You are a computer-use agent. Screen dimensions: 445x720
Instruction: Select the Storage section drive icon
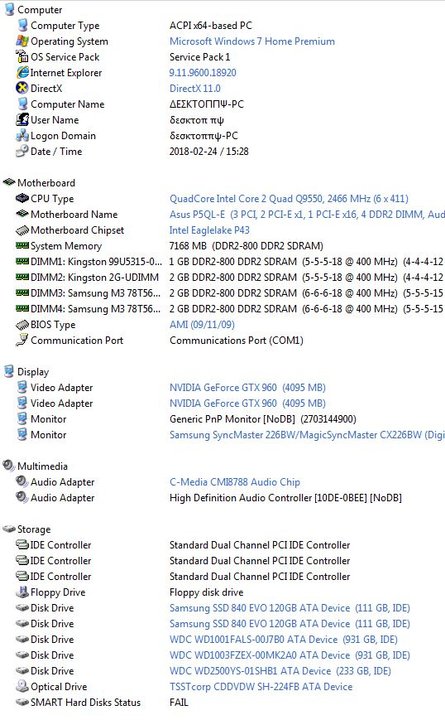click(x=9, y=529)
